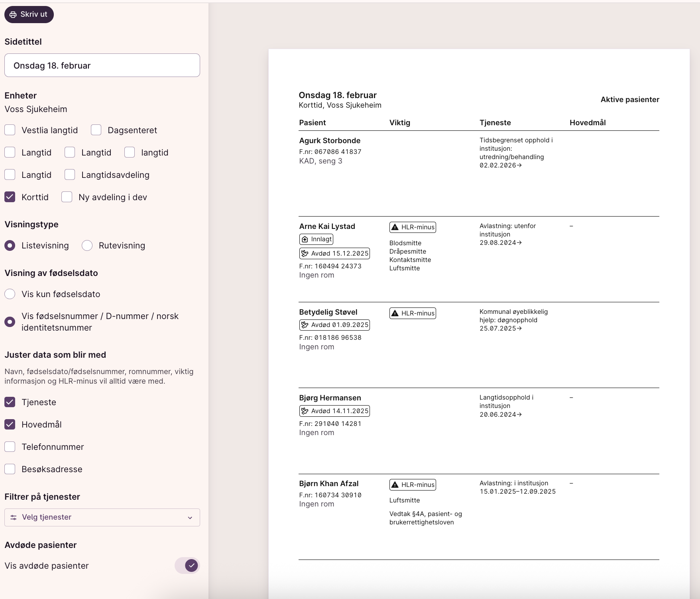The width and height of the screenshot is (700, 599).
Task: Click the dove icon in Avdød 15.12.2025 badge
Action: [x=305, y=254]
